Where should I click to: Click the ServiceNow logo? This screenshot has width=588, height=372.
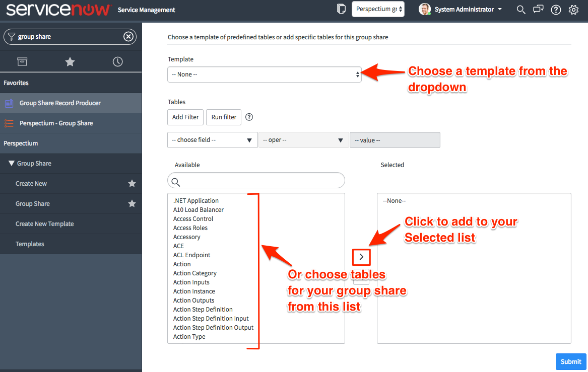[58, 10]
